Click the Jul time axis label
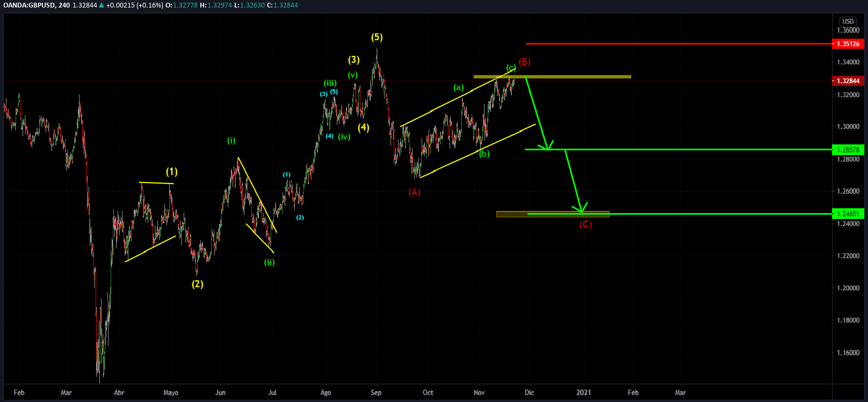 pyautogui.click(x=272, y=393)
